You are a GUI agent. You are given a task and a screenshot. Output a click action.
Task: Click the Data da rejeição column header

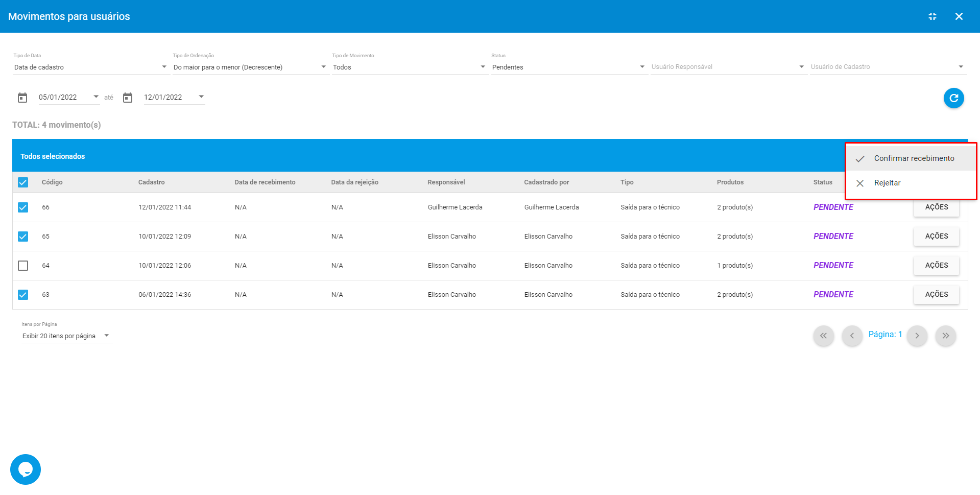pos(355,182)
